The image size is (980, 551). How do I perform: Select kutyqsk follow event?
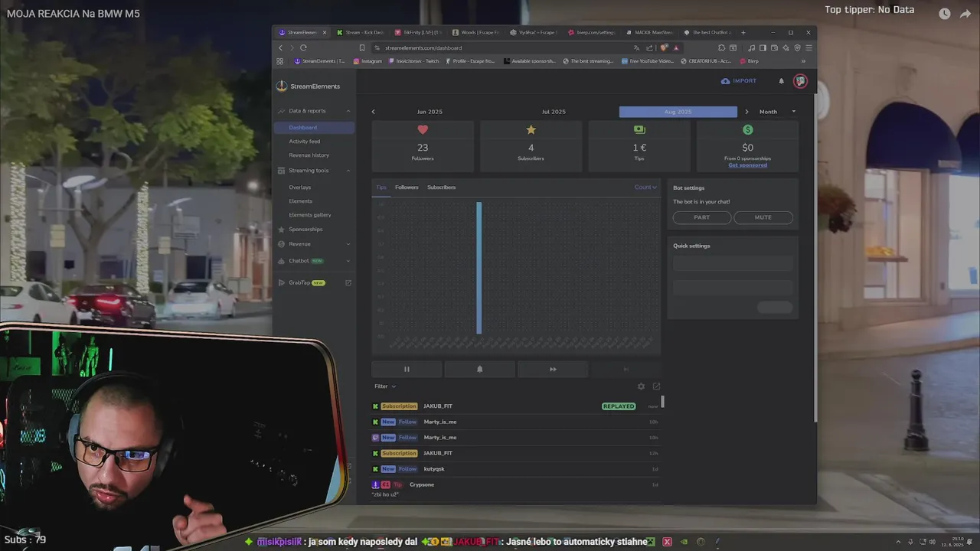tap(515, 469)
